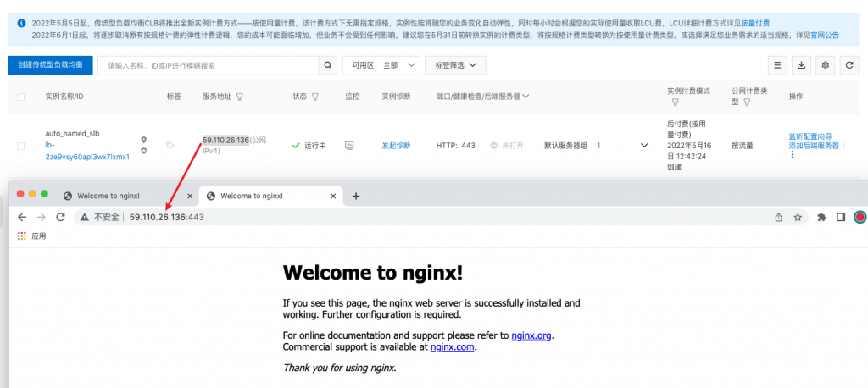Viewport: 868px width, 388px height.
Task: Bookmark the page with the star icon
Action: point(798,218)
